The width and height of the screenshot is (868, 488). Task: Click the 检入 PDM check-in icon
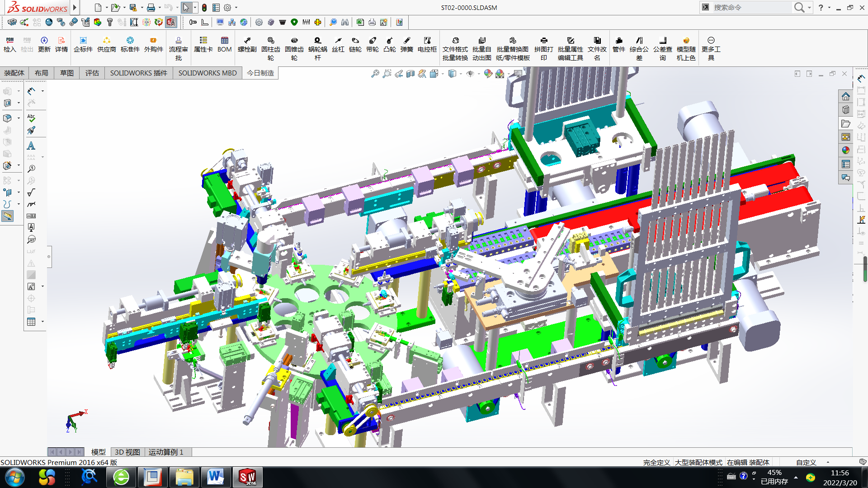10,44
